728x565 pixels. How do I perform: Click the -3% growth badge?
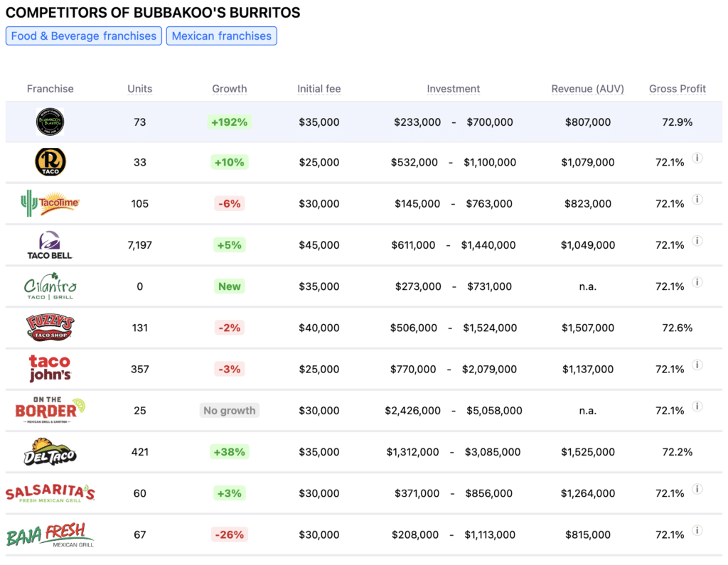click(230, 369)
